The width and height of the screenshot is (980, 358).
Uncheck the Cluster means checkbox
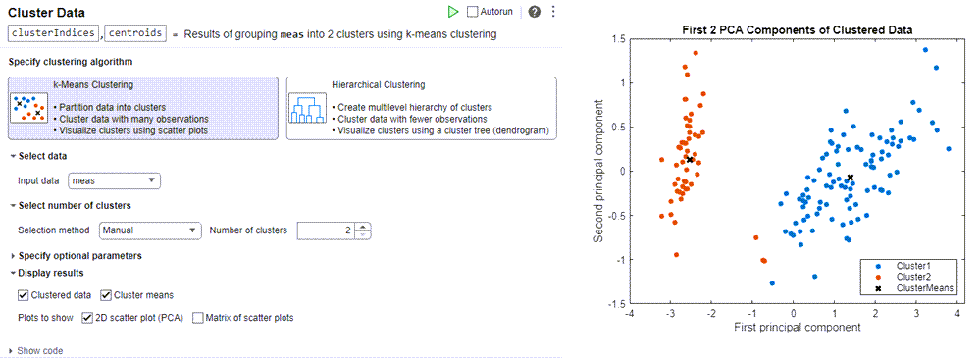(x=106, y=295)
